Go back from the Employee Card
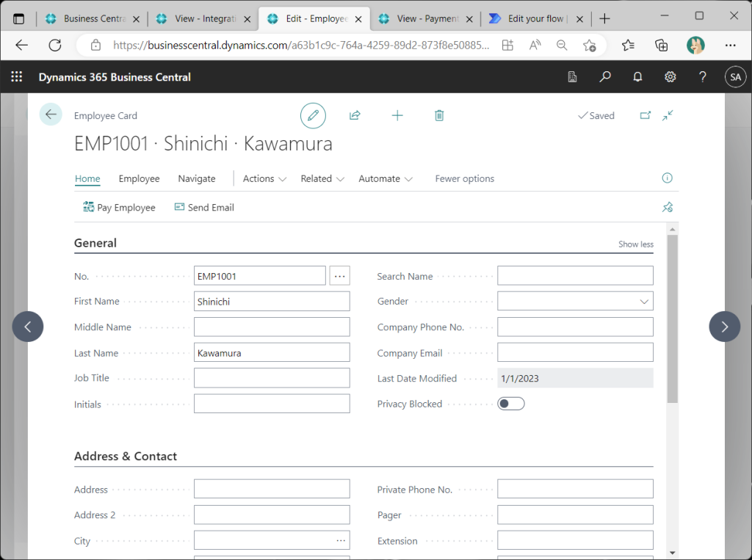Screen dimensions: 752x560 51,114
